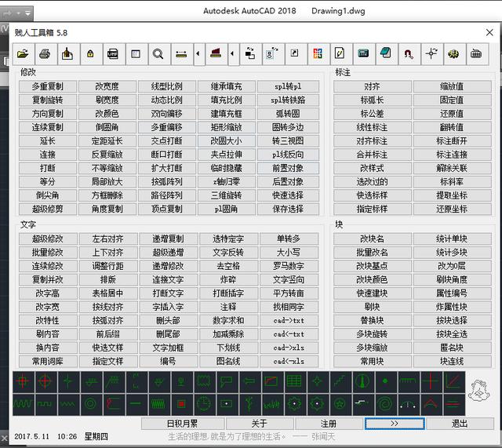Click the small arrow right of the red layers icon
This screenshot has width=502, height=448.
coord(232,54)
